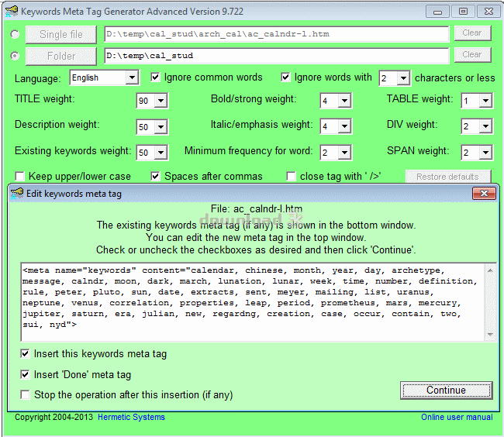Click inside the keywords meta tag text area
Screen dimensions: 504x437
point(253,302)
